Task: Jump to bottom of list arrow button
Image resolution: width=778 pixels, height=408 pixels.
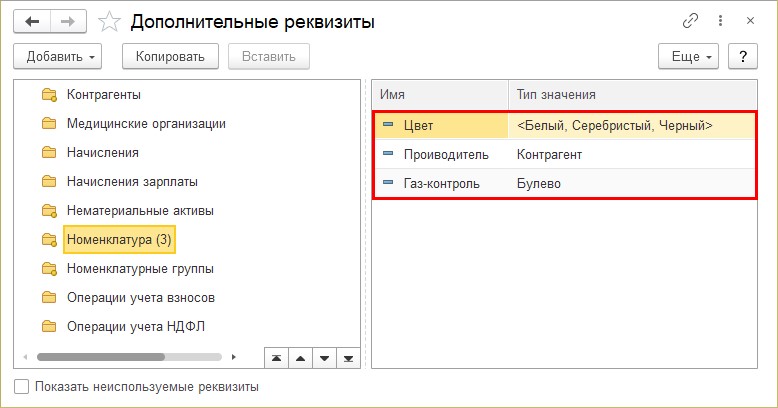Action: point(348,357)
